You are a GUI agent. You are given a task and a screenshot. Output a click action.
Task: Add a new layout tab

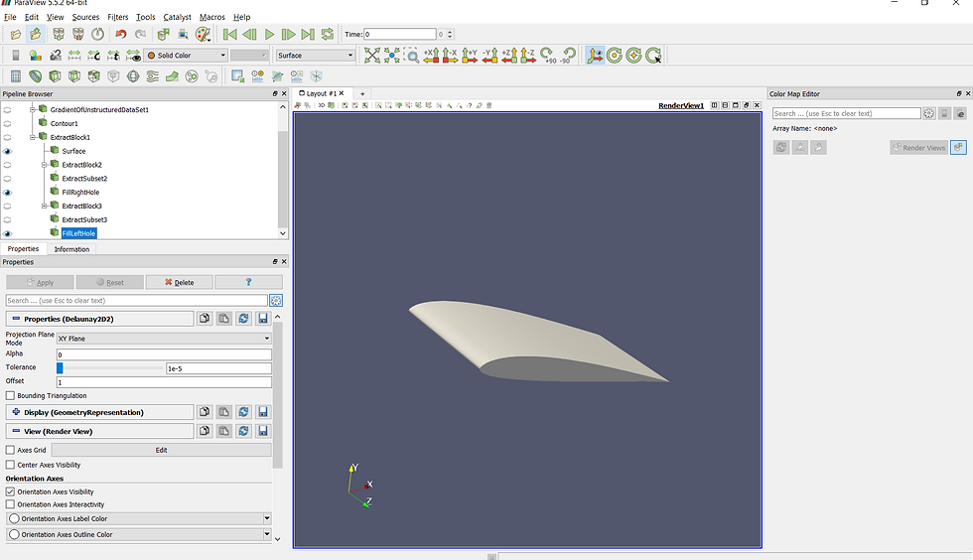tap(362, 93)
